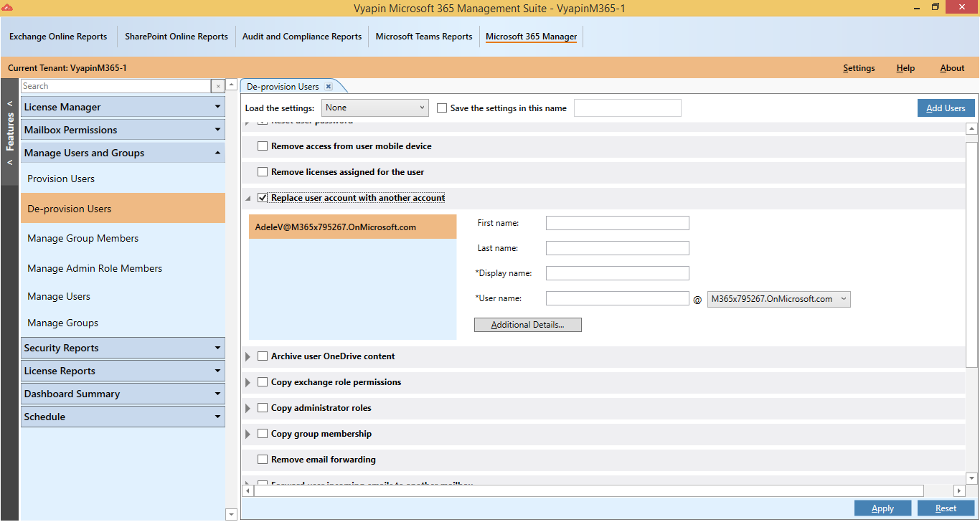Open the Additional Details dialog
Viewport: 980px width, 522px height.
point(527,325)
